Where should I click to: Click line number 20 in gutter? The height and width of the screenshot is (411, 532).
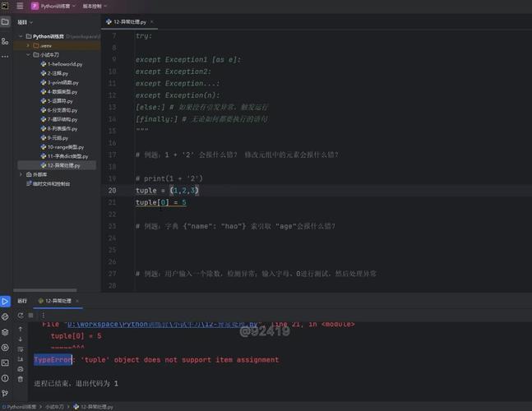point(112,191)
